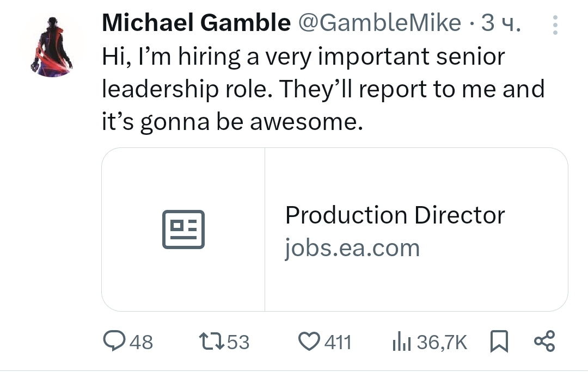Click the share icon
This screenshot has width=588, height=372.
click(x=544, y=341)
